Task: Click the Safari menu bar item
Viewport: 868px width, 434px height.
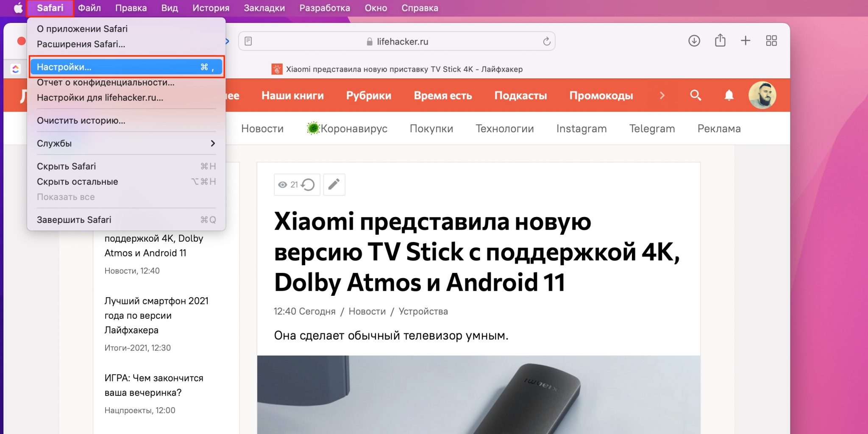Action: 50,8
